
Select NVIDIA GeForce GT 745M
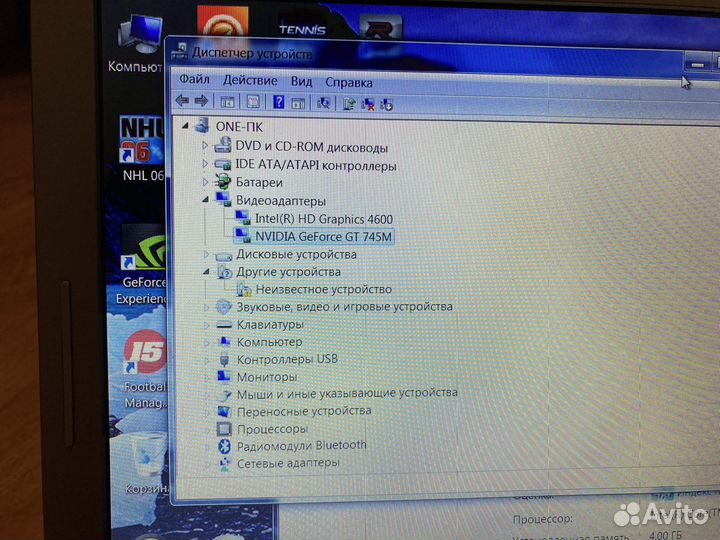coord(324,236)
